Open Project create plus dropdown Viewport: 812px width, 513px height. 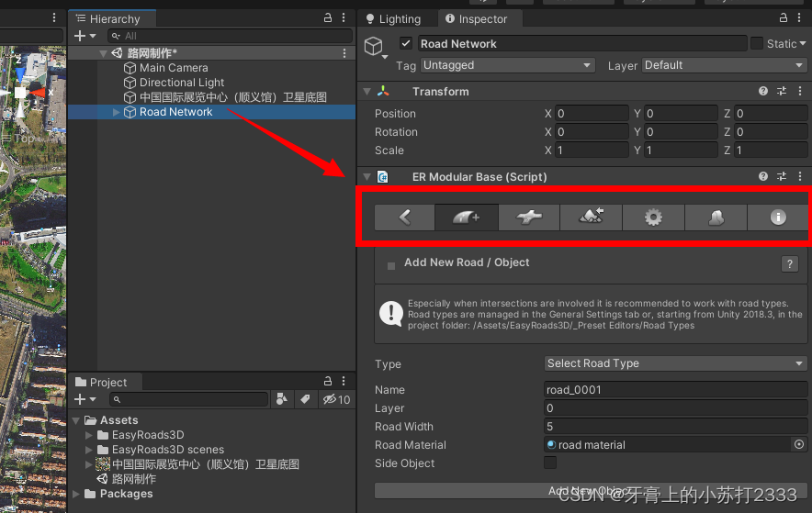85,399
